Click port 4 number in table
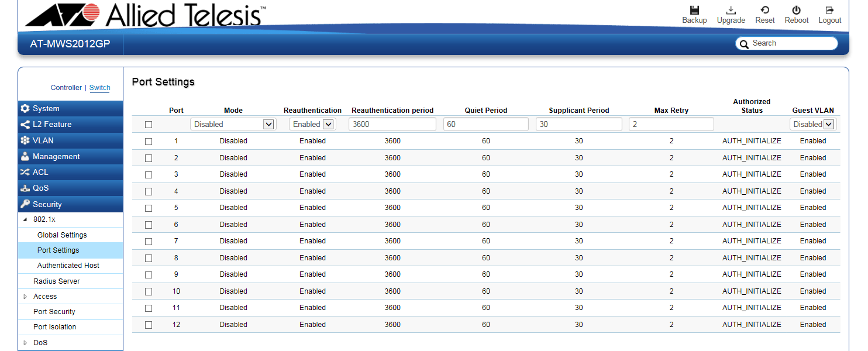The height and width of the screenshot is (351, 868). [x=176, y=191]
